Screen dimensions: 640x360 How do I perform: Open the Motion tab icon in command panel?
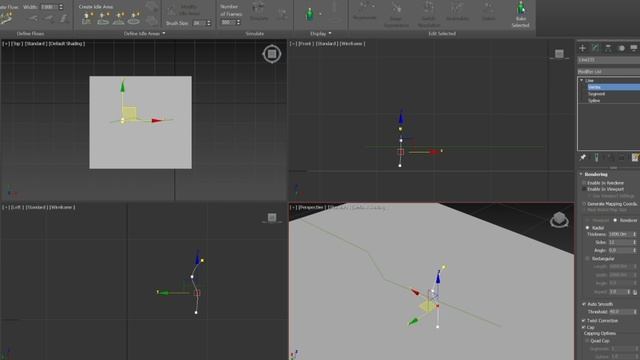[x=621, y=48]
